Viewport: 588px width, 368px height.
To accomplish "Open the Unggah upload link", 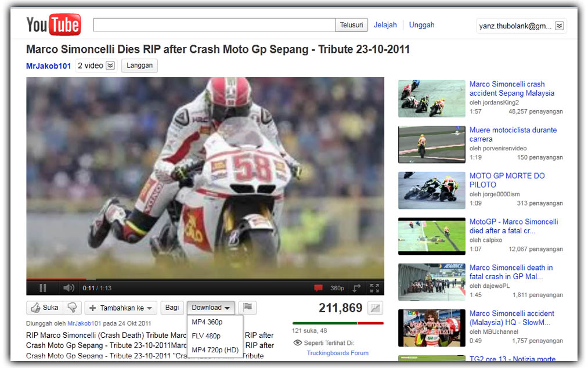I will coord(421,25).
